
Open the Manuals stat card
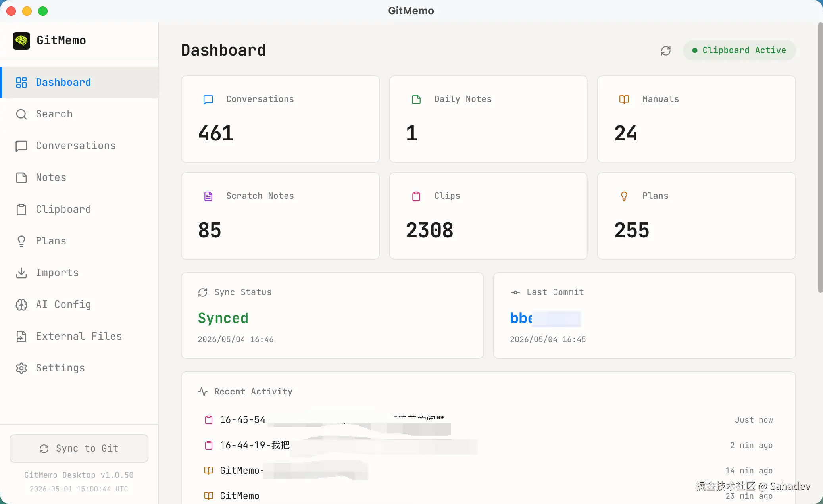coord(696,119)
